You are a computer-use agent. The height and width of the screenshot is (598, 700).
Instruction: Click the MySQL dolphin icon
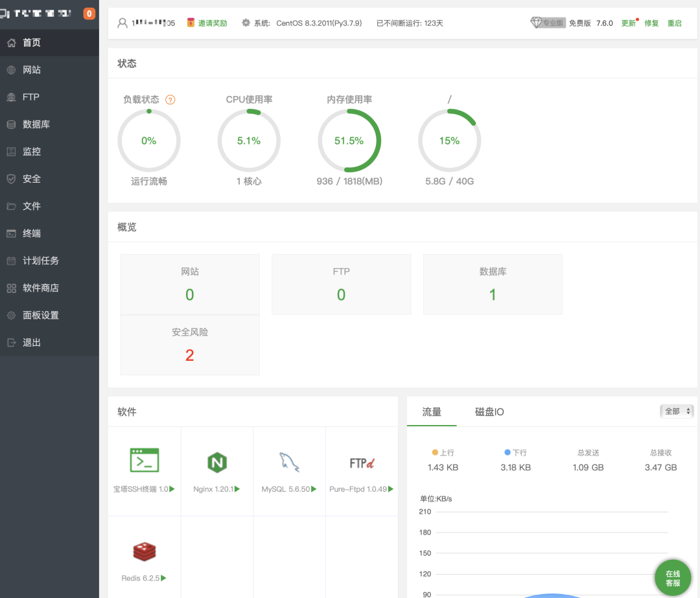click(289, 462)
